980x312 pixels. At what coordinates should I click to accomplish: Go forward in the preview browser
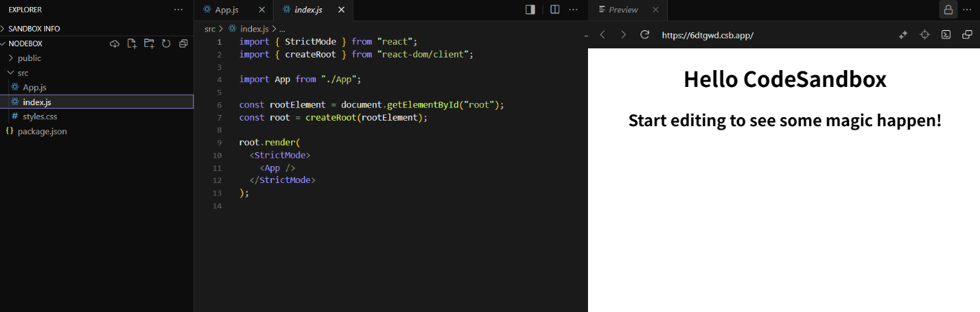coord(624,34)
